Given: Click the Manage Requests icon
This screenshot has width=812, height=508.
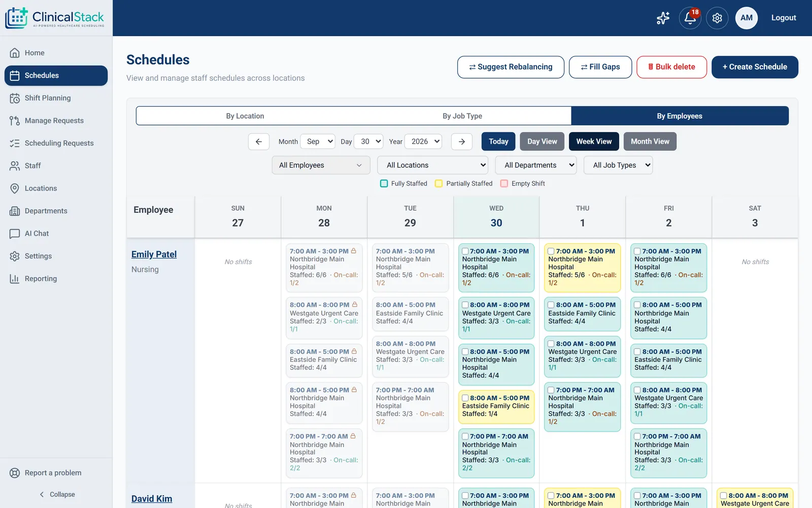Looking at the screenshot, I should point(15,120).
